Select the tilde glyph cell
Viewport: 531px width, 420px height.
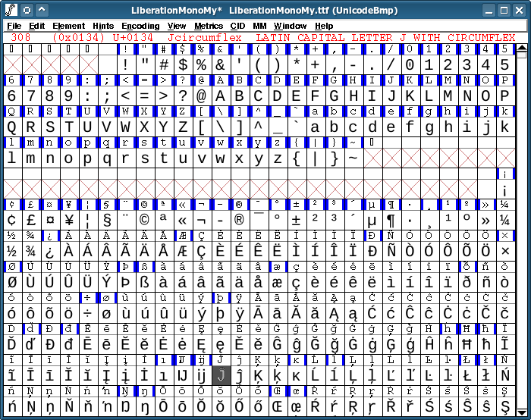click(353, 158)
